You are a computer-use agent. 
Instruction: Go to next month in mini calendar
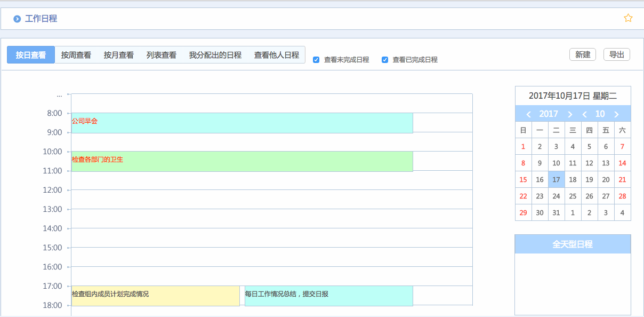point(617,113)
